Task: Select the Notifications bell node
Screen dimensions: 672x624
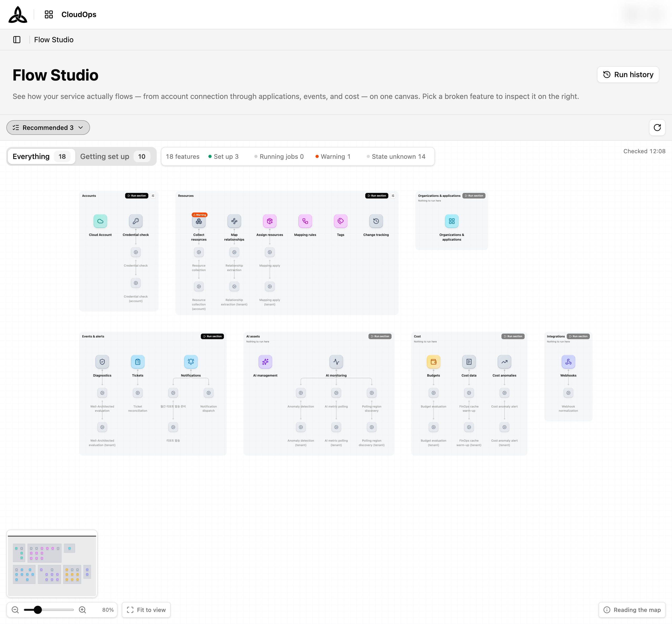Action: (191, 362)
